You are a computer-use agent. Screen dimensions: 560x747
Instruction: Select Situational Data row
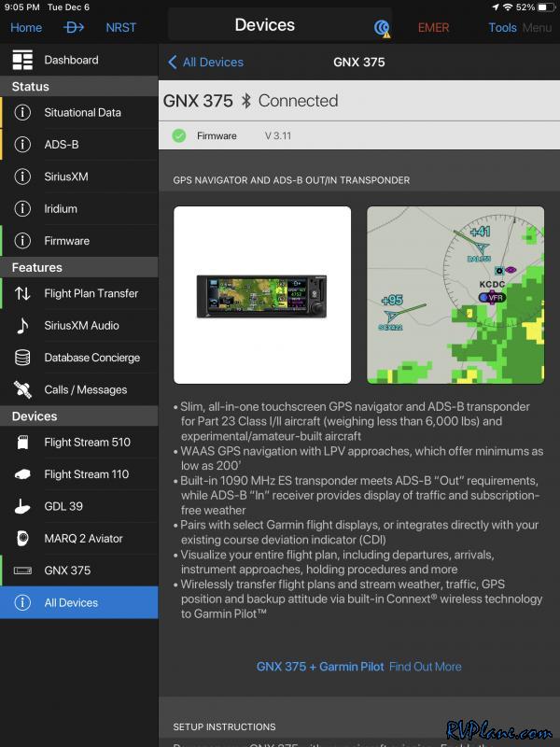(79, 112)
